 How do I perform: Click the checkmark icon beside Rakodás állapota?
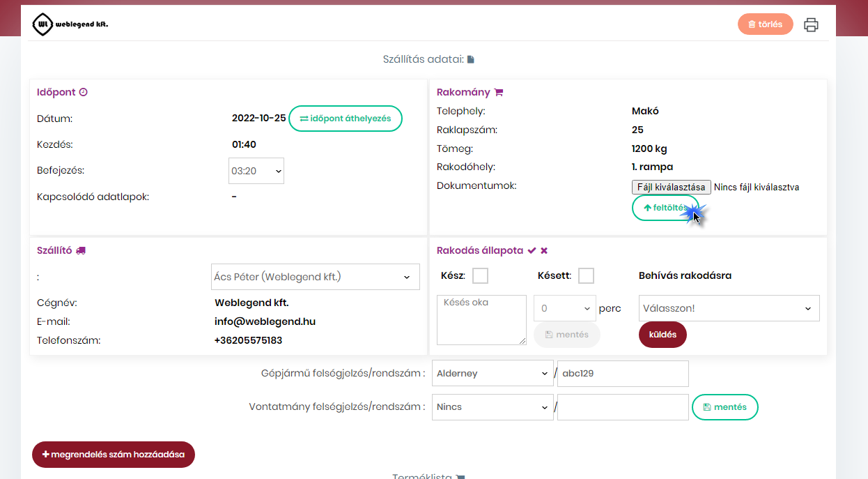pos(532,250)
